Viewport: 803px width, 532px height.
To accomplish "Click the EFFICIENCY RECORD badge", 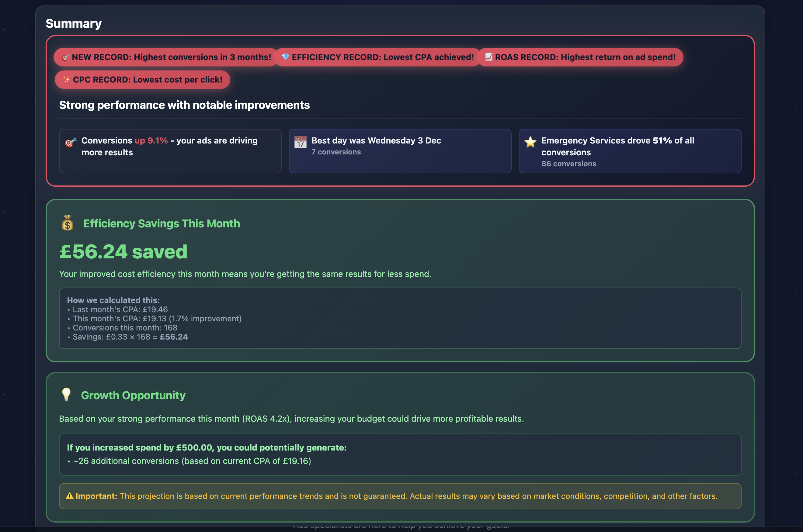I will click(x=377, y=57).
